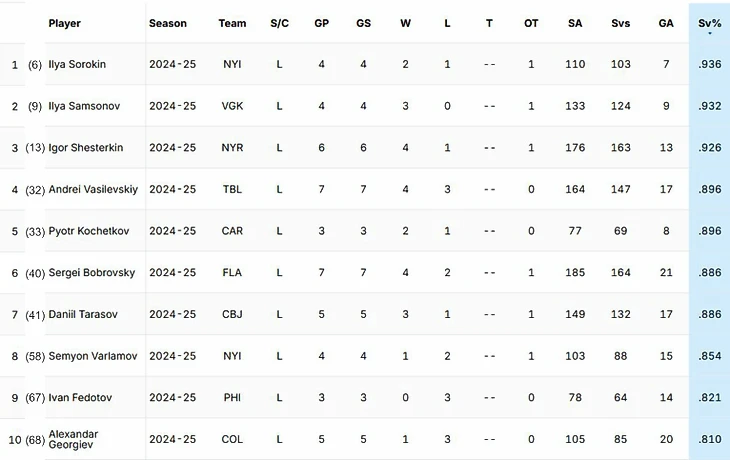
Task: Open Andrei Vasilevskiy player link
Action: point(93,189)
